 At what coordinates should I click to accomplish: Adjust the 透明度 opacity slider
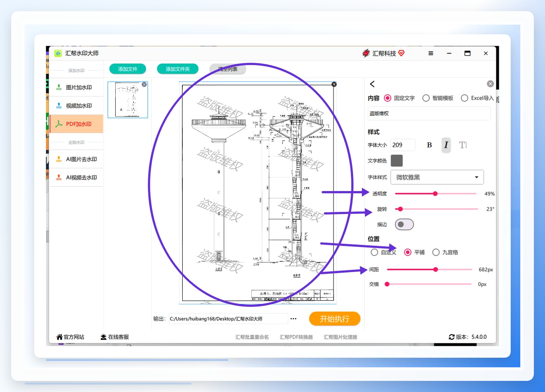[x=436, y=194]
